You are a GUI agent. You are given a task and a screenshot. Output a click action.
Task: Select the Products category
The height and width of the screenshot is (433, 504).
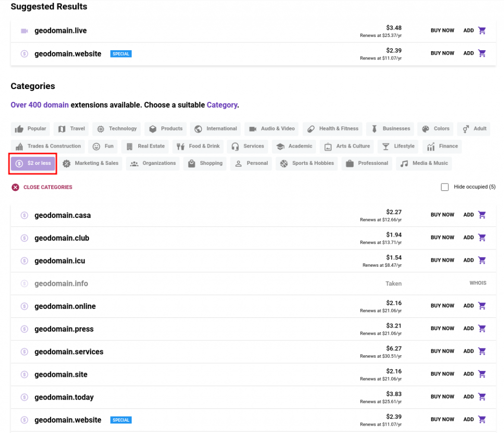click(165, 129)
